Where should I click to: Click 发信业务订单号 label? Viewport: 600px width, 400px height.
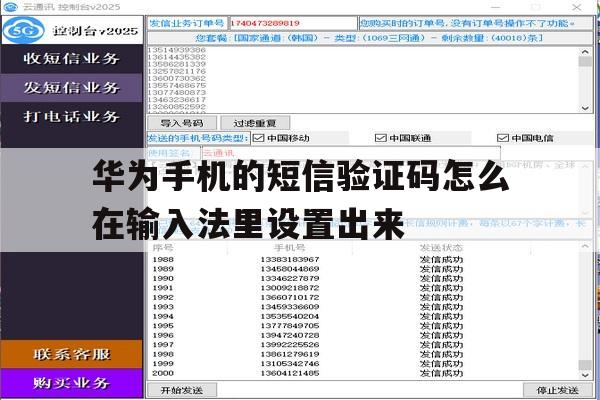coord(187,23)
